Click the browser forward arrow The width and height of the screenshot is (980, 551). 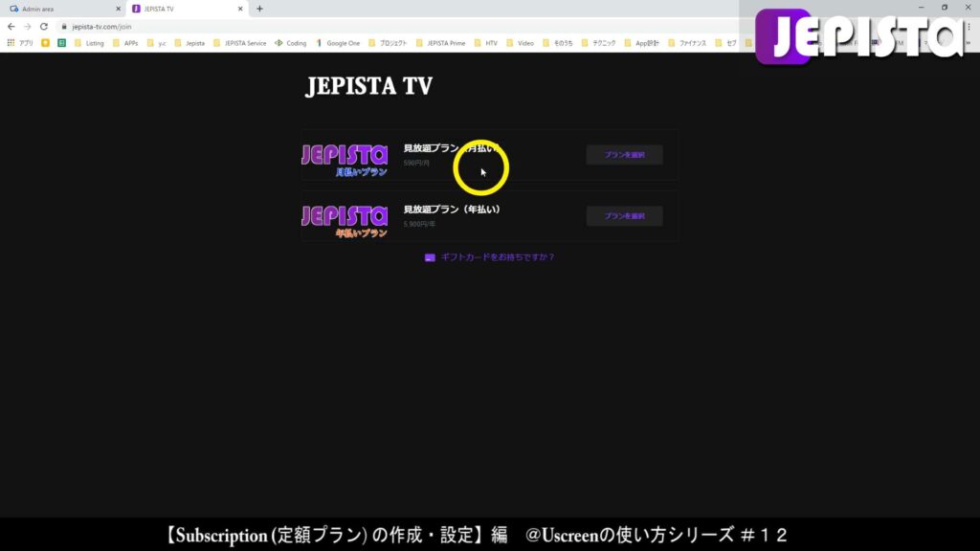coord(28,27)
